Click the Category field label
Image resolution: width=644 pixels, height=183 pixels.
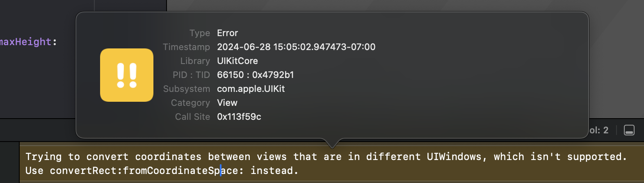pyautogui.click(x=190, y=103)
